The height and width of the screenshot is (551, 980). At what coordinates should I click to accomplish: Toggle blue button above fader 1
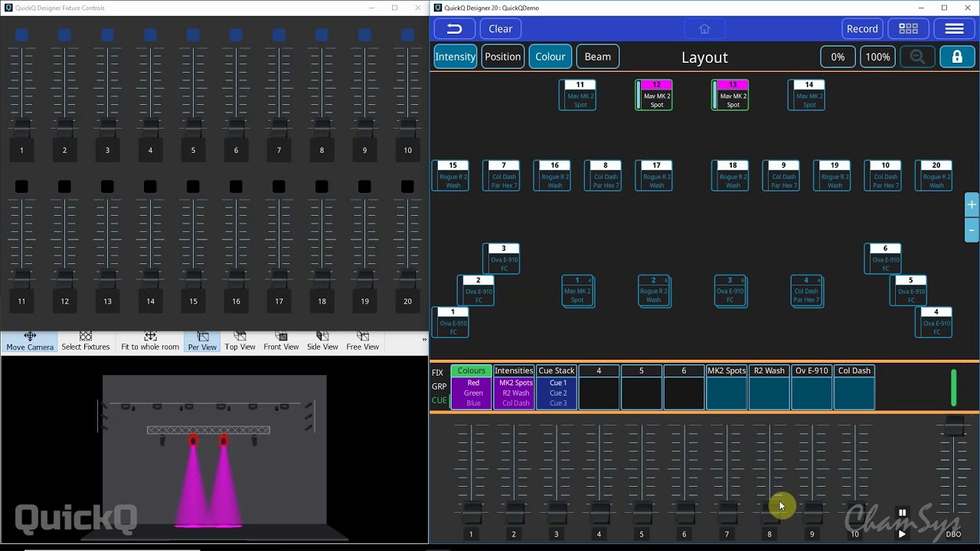[x=21, y=35]
